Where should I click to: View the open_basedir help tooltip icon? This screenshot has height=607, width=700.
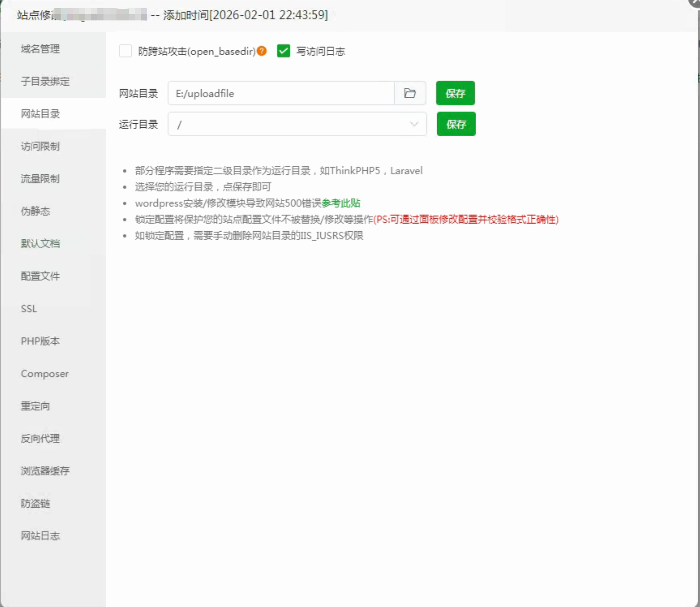click(261, 51)
